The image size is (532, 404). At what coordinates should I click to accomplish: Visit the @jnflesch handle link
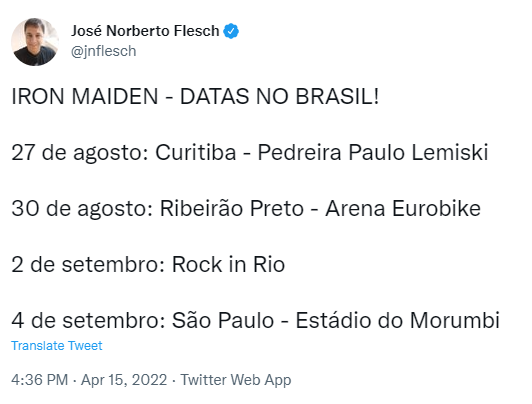point(103,51)
